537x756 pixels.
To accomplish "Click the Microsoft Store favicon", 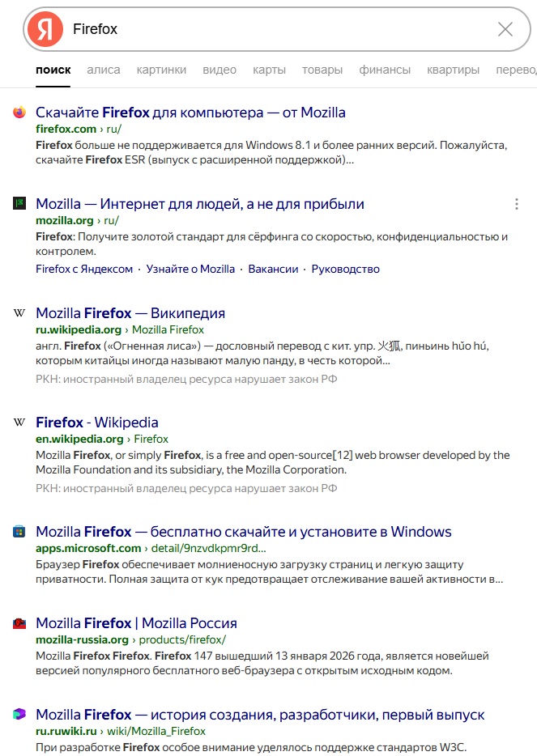I will point(19,532).
